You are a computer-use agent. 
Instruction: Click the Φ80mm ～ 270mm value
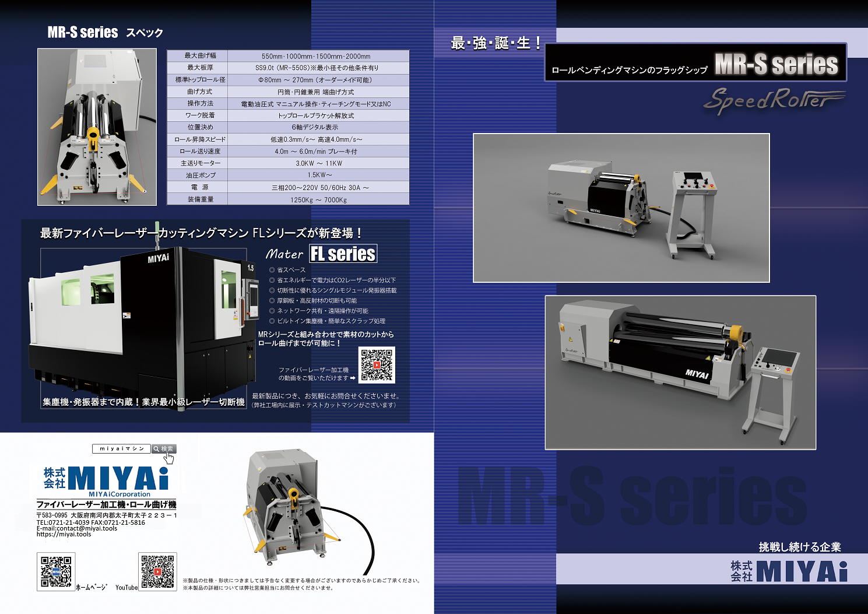(x=315, y=80)
